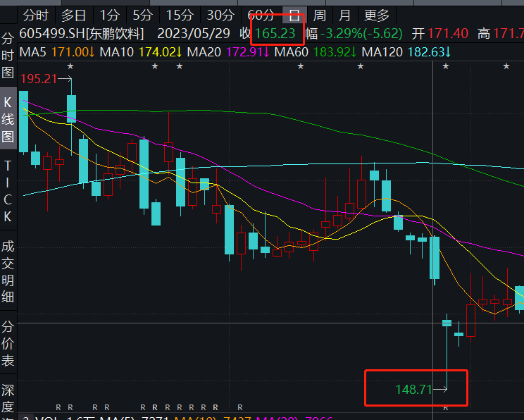The image size is (524, 420).
Task: Switch to 15分 candlestick period
Action: [180, 15]
